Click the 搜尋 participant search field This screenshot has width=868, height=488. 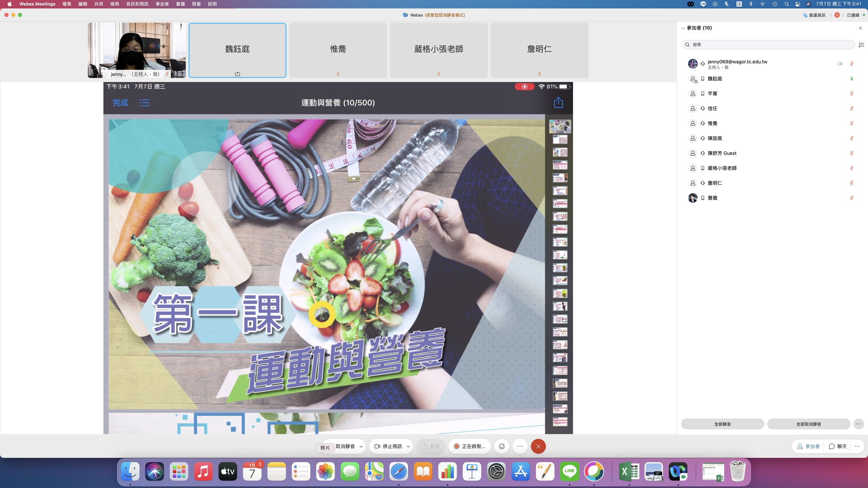(x=768, y=45)
